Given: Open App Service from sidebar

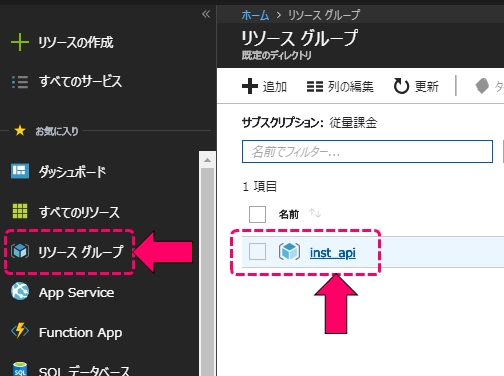Looking at the screenshot, I should 76,293.
